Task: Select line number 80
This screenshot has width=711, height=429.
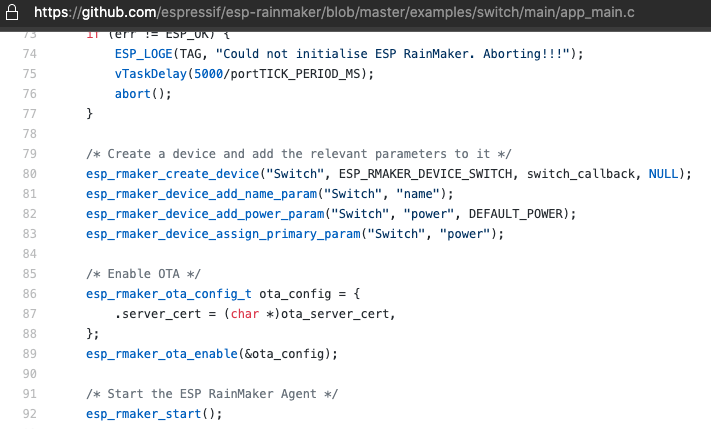Action: (29, 174)
